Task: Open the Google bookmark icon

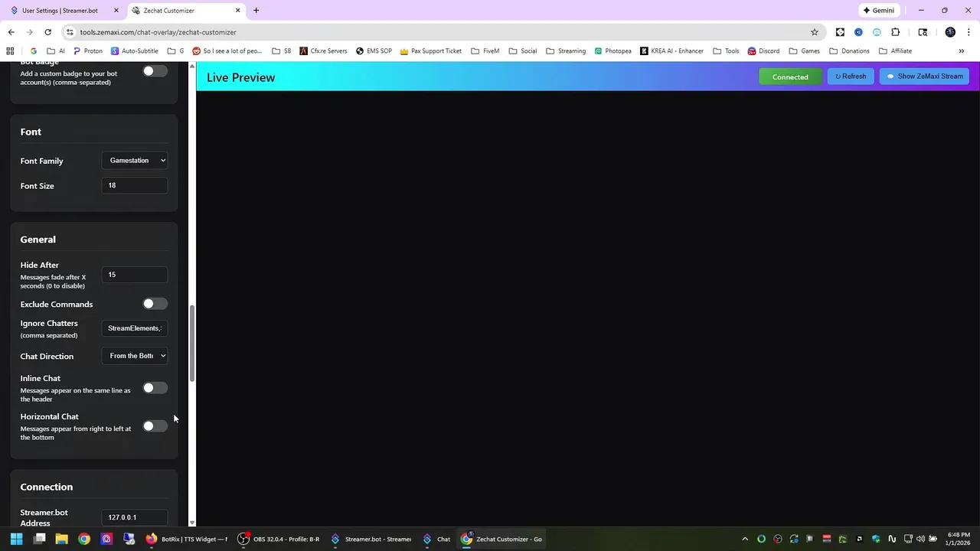Action: 34,51
